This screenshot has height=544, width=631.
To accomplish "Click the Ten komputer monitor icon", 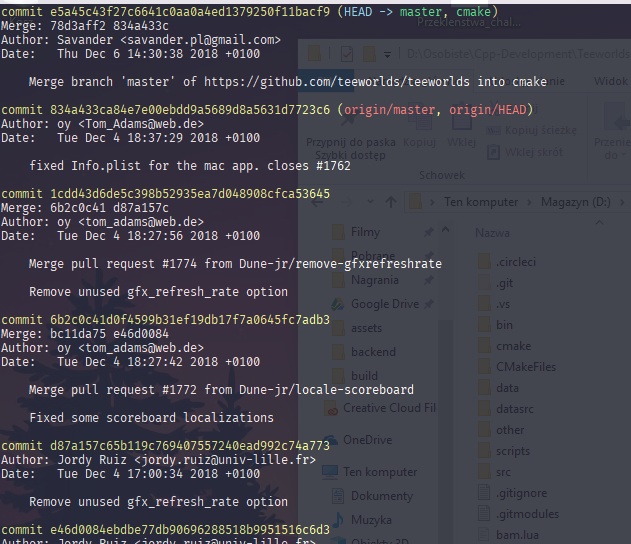I will tap(327, 472).
